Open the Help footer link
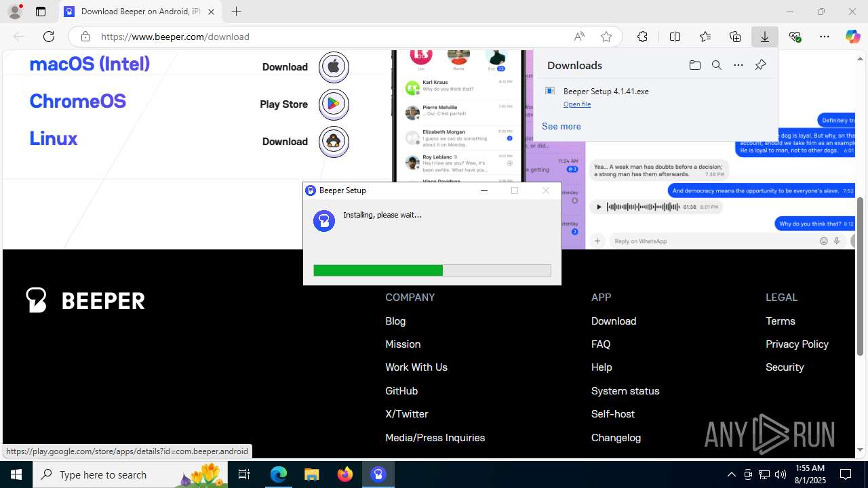 pos(601,367)
